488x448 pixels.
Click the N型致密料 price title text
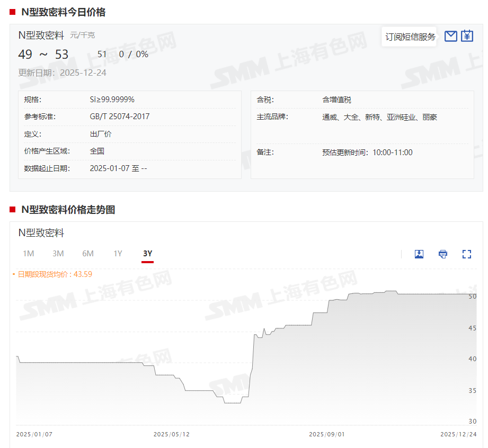click(41, 35)
